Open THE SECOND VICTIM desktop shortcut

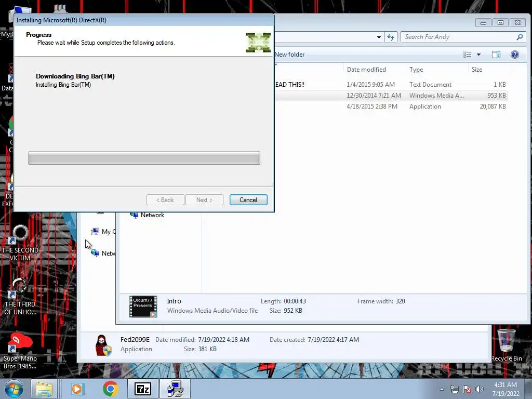point(20,244)
